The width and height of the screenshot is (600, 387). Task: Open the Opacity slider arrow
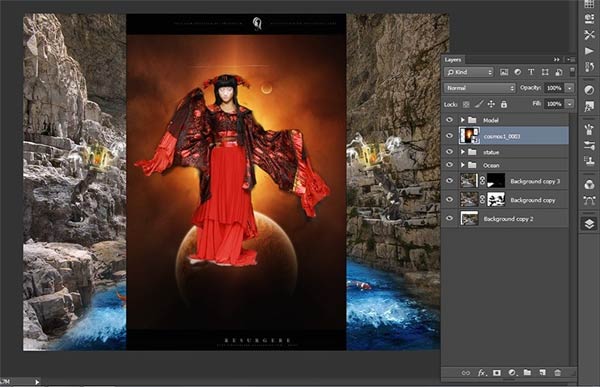pyautogui.click(x=570, y=88)
